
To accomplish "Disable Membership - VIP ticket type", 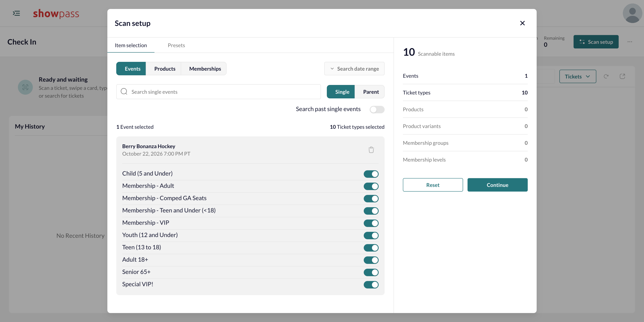I will click(x=371, y=223).
